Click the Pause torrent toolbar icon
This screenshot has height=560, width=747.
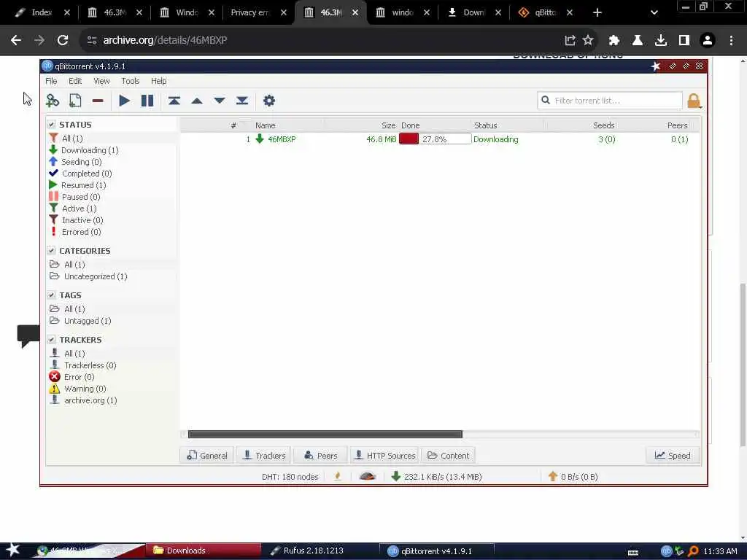tap(147, 101)
